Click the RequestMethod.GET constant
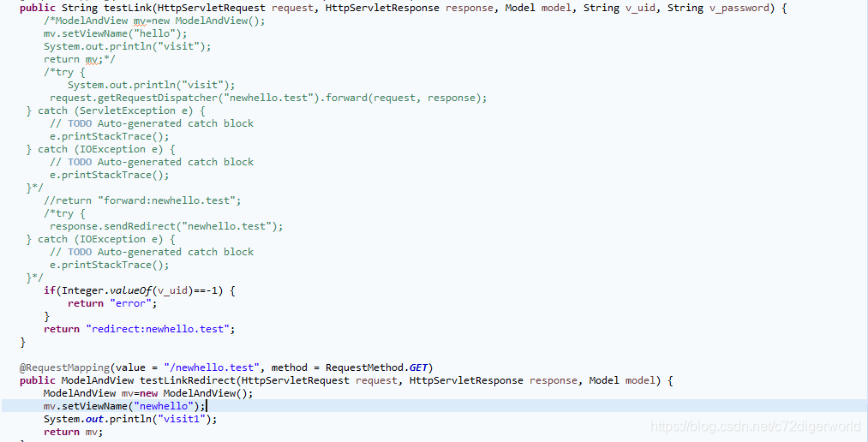Image resolution: width=868 pixels, height=442 pixels. point(376,367)
